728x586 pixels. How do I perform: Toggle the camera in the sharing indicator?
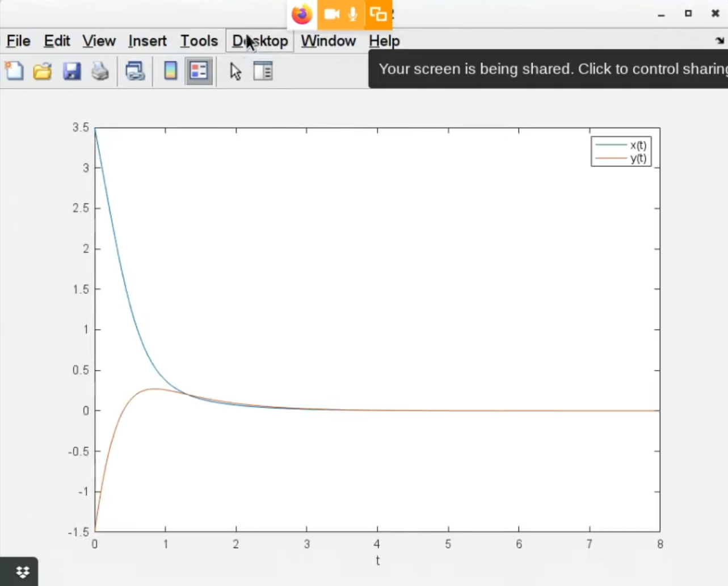coord(331,14)
